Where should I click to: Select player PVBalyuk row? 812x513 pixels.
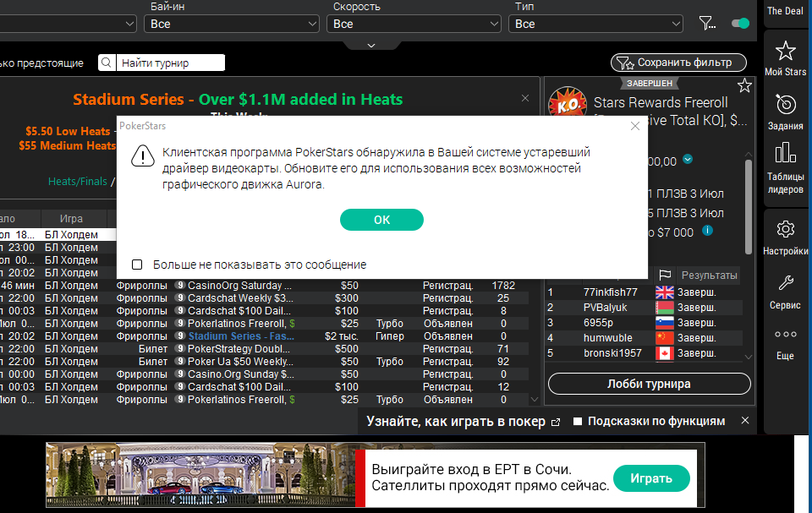645,308
